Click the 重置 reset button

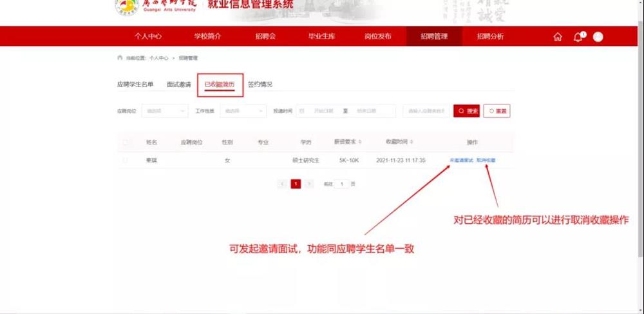pos(497,111)
